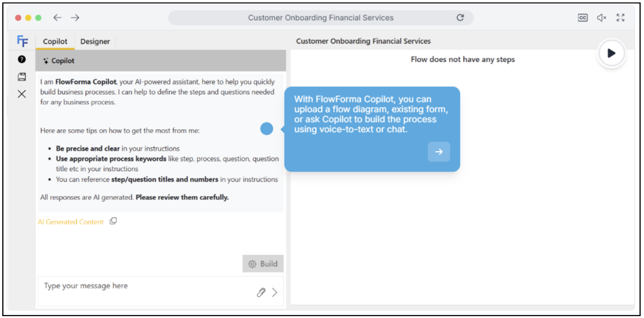Mute audio with the speaker icon

602,17
